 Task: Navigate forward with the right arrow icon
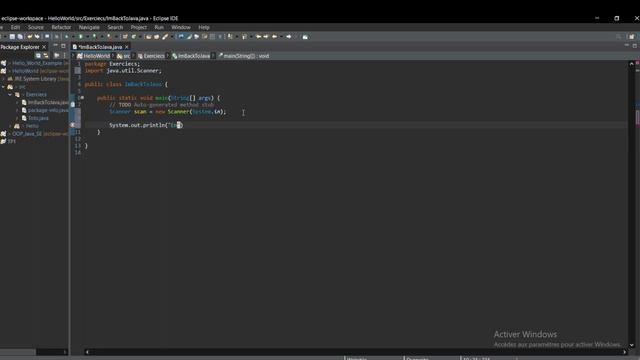coord(289,37)
